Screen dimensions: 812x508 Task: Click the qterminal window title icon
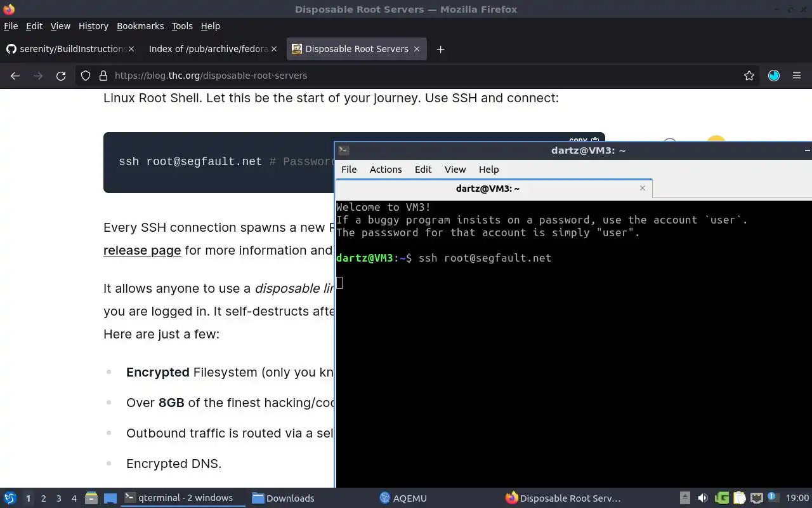point(343,150)
